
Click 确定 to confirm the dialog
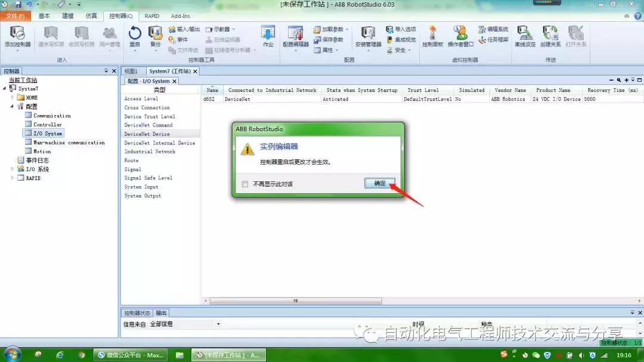pos(380,183)
